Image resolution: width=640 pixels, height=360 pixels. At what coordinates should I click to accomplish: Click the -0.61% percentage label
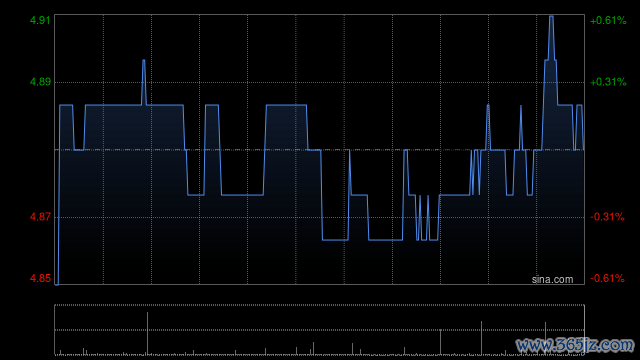607,278
